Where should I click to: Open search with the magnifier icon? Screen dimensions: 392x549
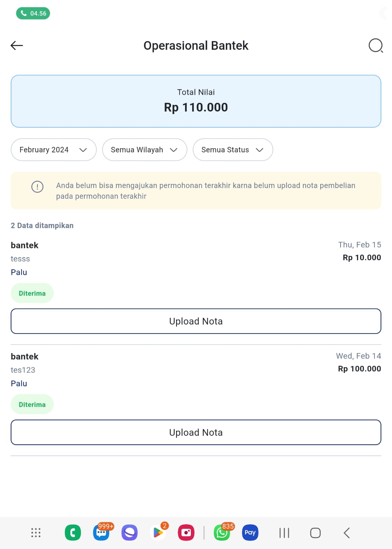376,45
